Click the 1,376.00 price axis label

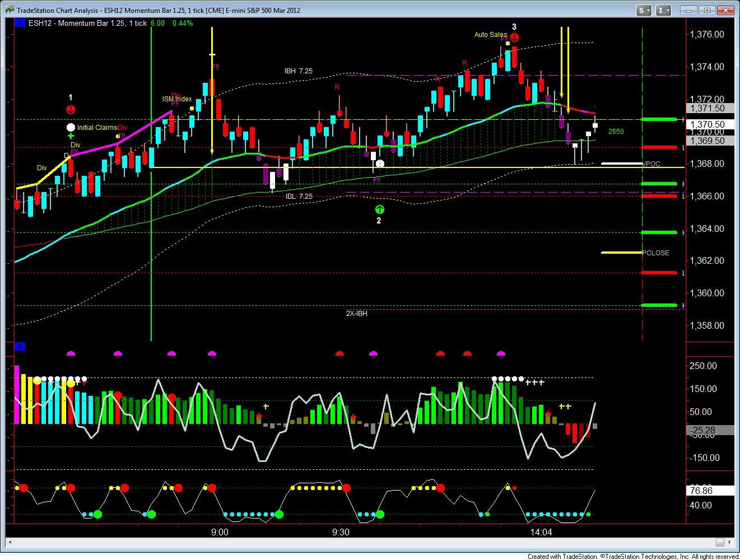point(707,35)
